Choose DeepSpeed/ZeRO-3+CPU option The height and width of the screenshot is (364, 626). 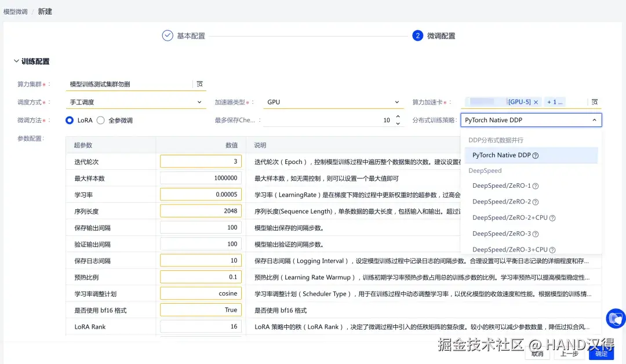[x=531, y=249]
